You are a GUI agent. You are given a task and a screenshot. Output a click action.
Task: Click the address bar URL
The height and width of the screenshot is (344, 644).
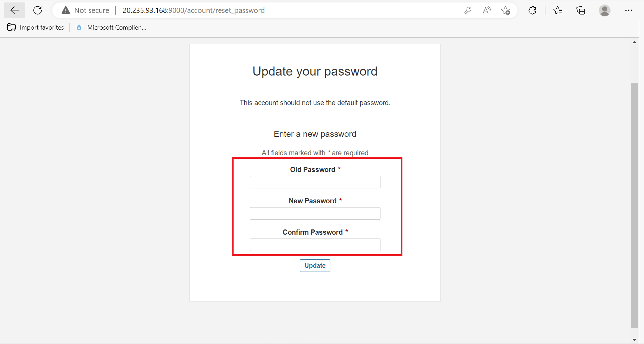[193, 10]
